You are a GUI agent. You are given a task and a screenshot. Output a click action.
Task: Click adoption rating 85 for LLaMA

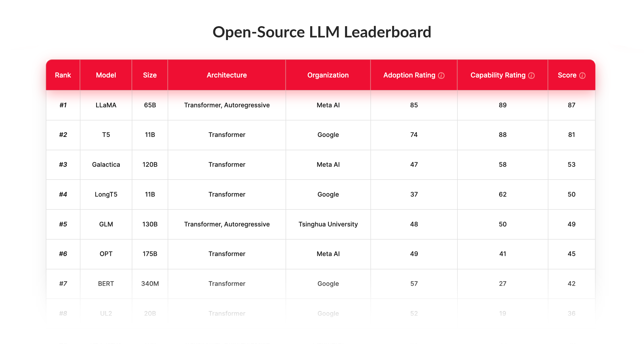414,105
